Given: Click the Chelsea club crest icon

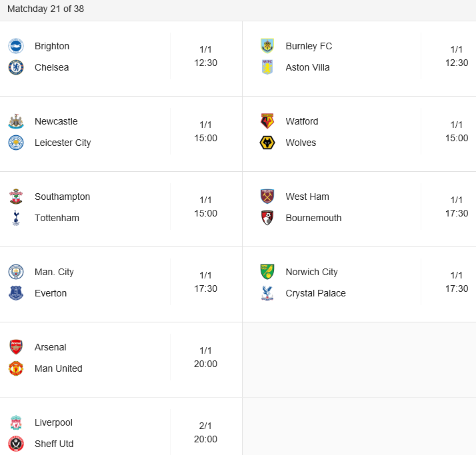Looking at the screenshot, I should pos(16,67).
